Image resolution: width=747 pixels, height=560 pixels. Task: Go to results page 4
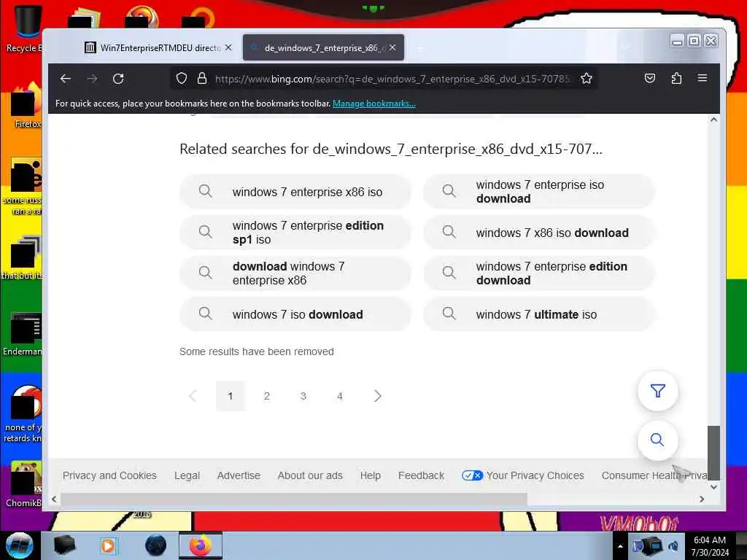(340, 396)
